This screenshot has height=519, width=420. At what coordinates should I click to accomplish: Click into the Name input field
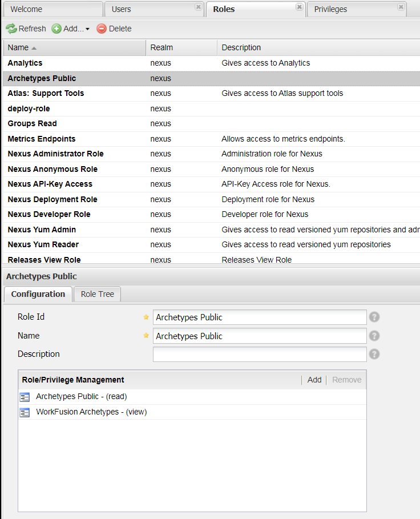point(260,336)
